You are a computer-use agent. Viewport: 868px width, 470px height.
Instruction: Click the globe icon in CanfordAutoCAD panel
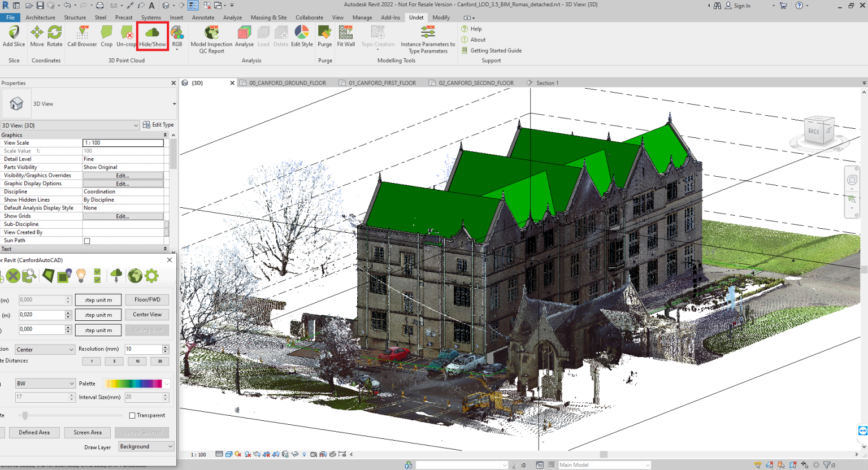[134, 276]
